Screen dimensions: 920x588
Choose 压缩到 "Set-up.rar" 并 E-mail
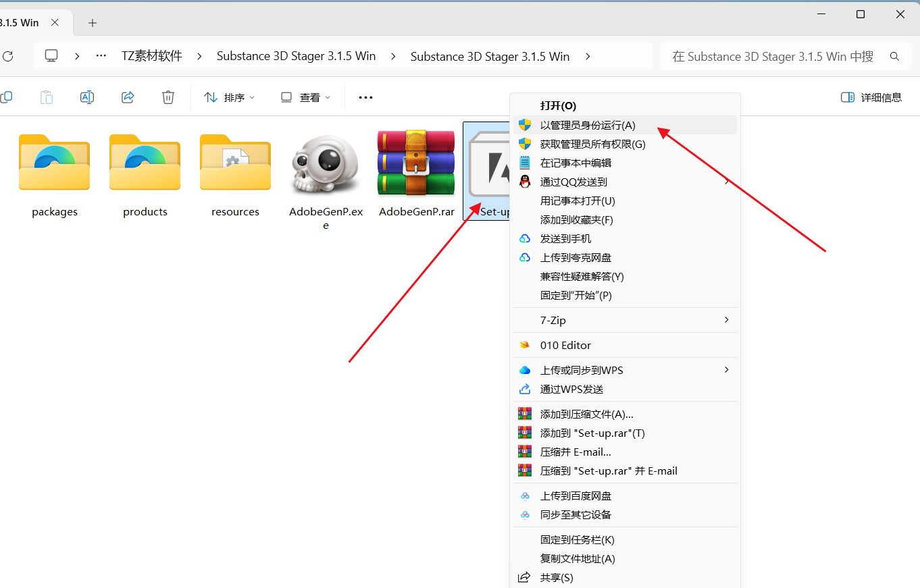pyautogui.click(x=625, y=471)
